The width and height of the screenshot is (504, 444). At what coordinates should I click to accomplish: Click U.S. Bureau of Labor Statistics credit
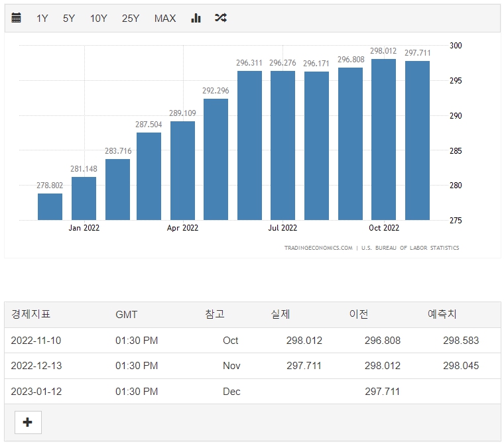[410, 248]
